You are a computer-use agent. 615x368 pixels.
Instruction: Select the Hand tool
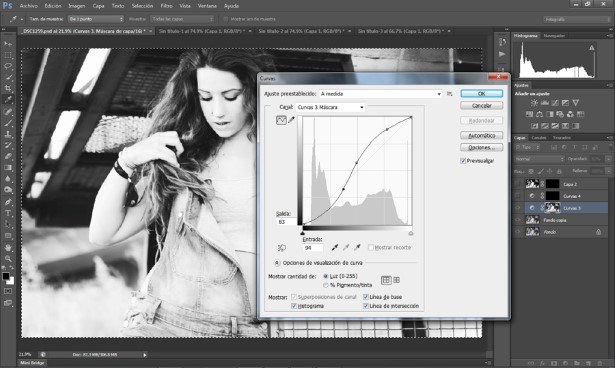pos(8,248)
